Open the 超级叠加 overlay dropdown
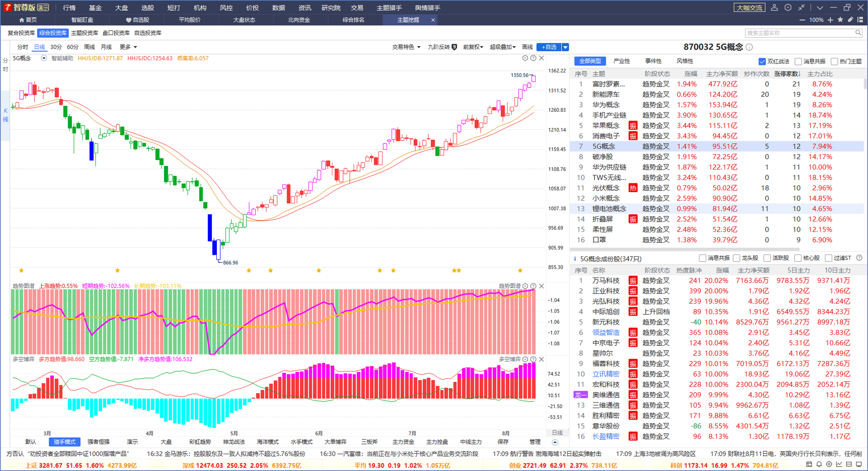Screen dimensions: 868x471 pyautogui.click(x=503, y=47)
